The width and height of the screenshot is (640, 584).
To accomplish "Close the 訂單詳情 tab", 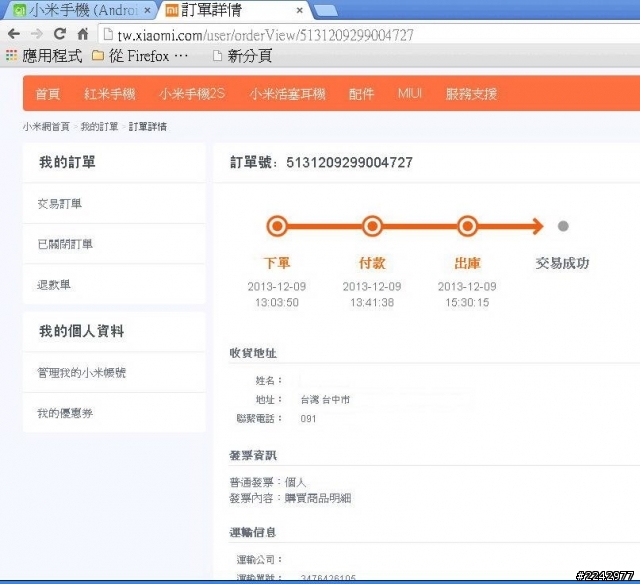I will tap(300, 10).
